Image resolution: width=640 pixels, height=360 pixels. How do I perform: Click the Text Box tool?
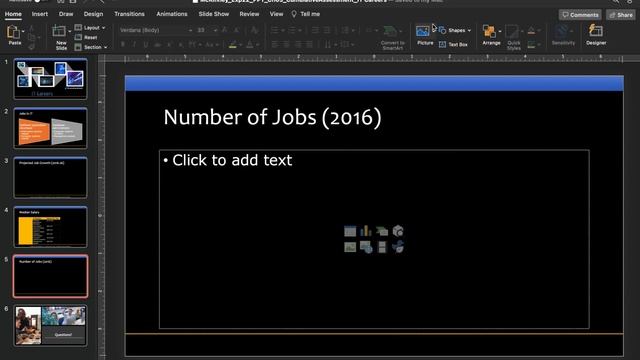[453, 44]
